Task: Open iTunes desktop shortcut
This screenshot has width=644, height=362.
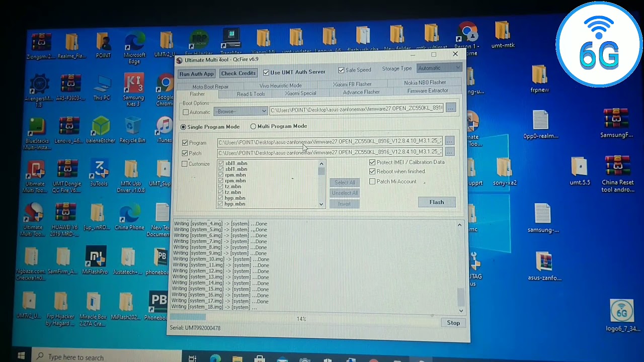Action: click(x=164, y=130)
